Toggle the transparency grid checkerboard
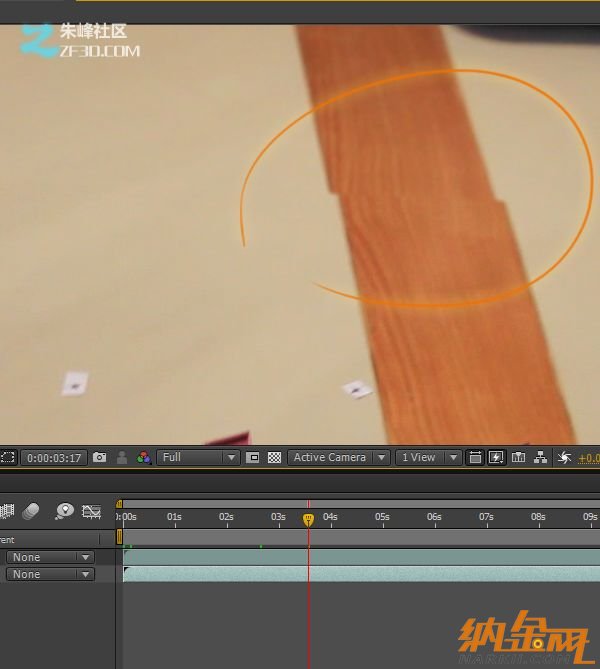 click(x=274, y=457)
